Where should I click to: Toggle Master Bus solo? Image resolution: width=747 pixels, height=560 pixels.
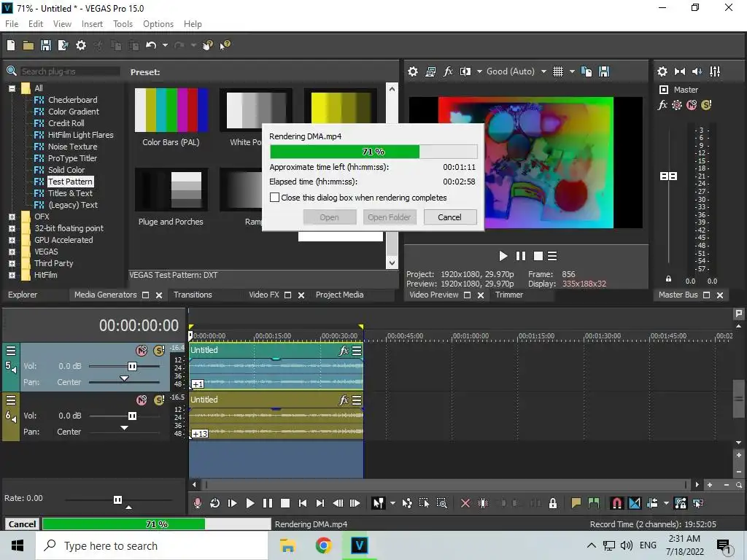point(706,105)
